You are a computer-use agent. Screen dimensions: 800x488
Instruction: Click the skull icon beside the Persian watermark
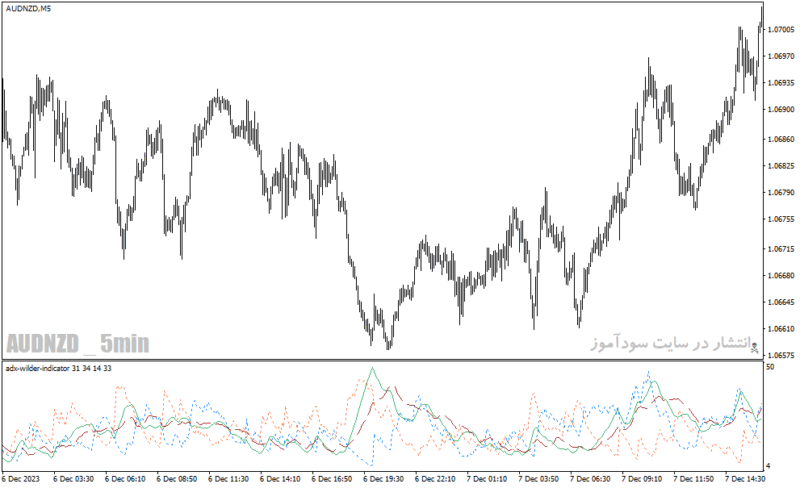(754, 349)
